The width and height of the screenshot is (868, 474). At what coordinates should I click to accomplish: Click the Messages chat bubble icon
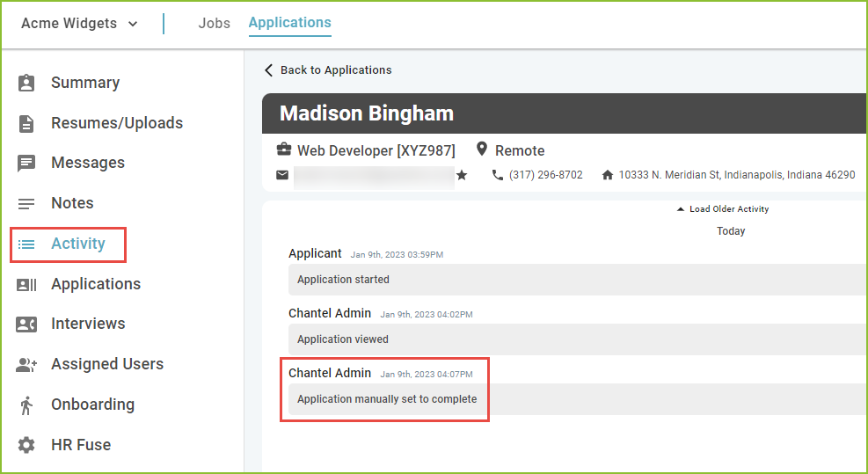pyautogui.click(x=26, y=164)
